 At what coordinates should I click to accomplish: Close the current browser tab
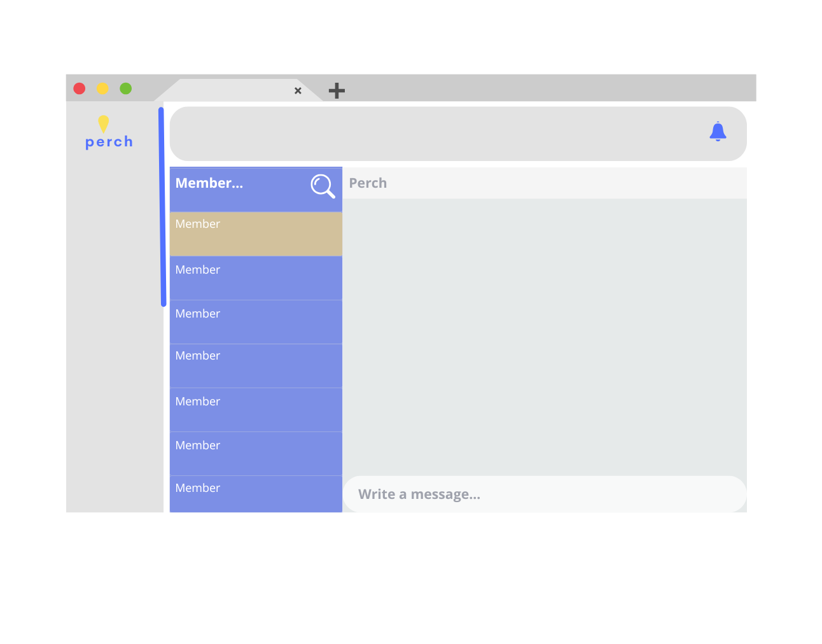pos(298,91)
